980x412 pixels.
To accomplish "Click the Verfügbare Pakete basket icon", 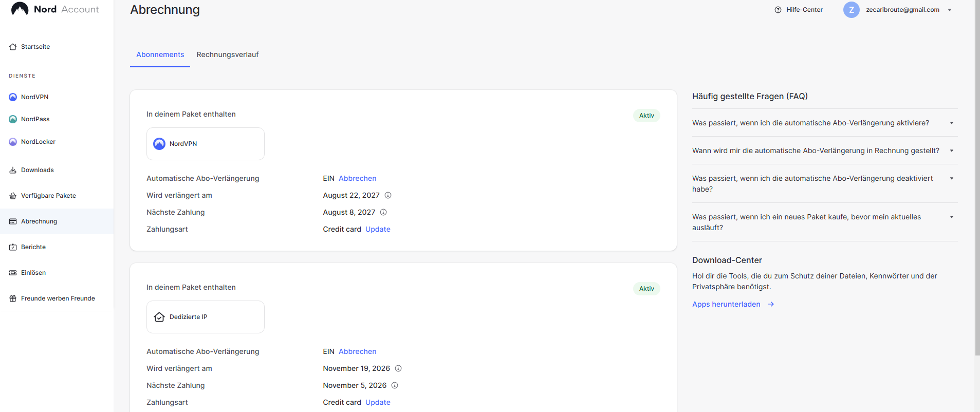I will coord(13,196).
